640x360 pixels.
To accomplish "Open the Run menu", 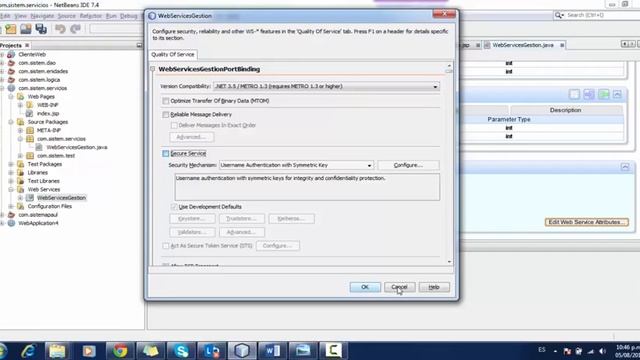I will point(111,16).
